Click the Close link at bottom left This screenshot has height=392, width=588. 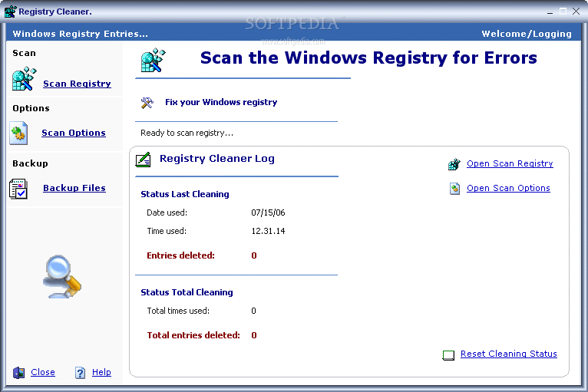point(43,372)
